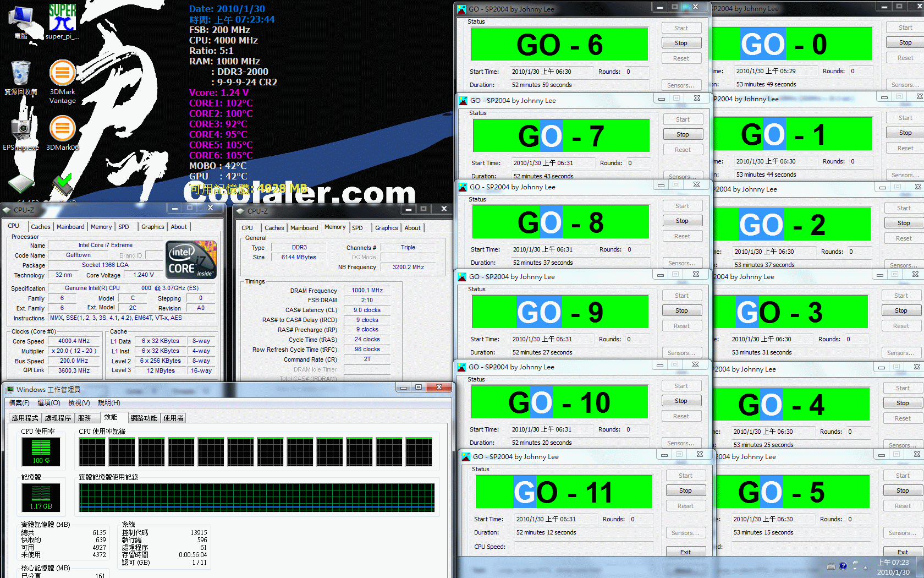Open the 說明(H) menu in Task Manager
The height and width of the screenshot is (578, 924).
(109, 403)
